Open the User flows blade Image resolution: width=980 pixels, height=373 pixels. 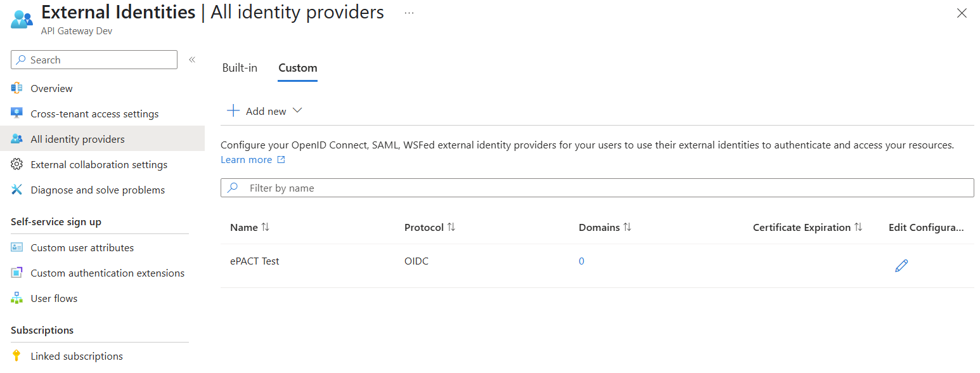53,298
